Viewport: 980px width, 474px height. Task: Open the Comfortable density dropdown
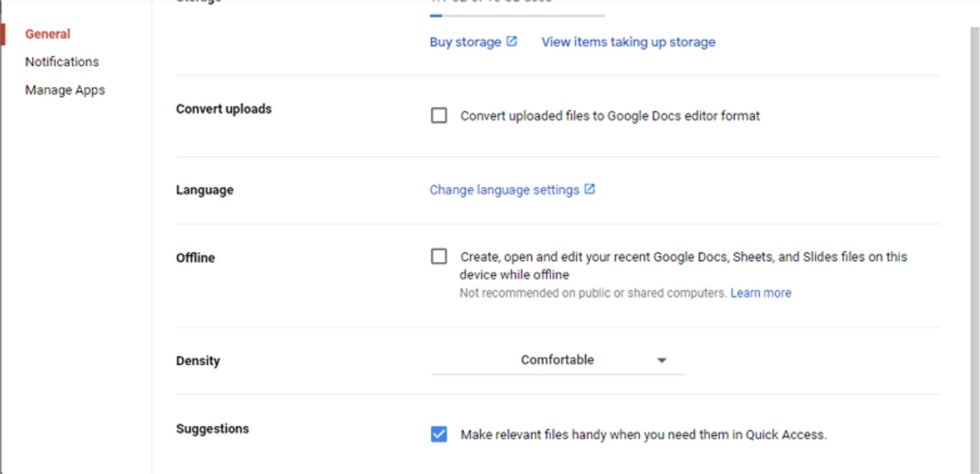pos(557,360)
